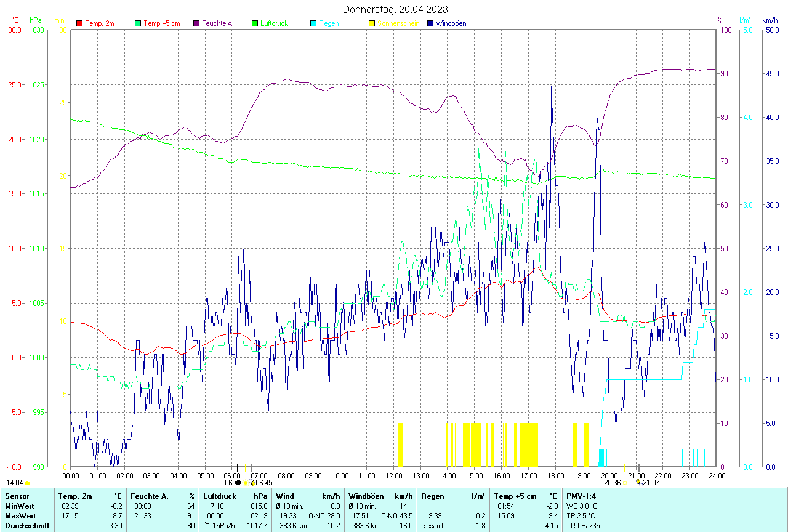Click the rain total value 1.8
This screenshot has height=532, width=788.
(x=480, y=526)
